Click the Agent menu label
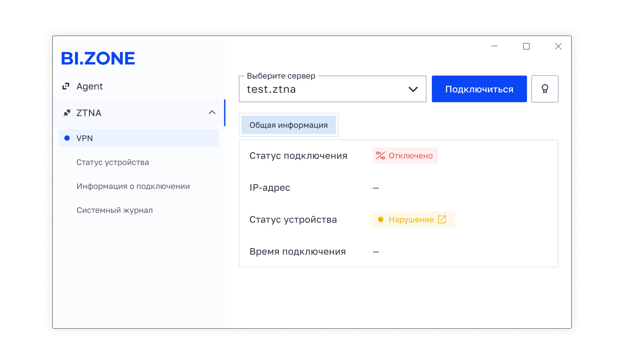Screen dimensions: 624x364 click(x=89, y=86)
